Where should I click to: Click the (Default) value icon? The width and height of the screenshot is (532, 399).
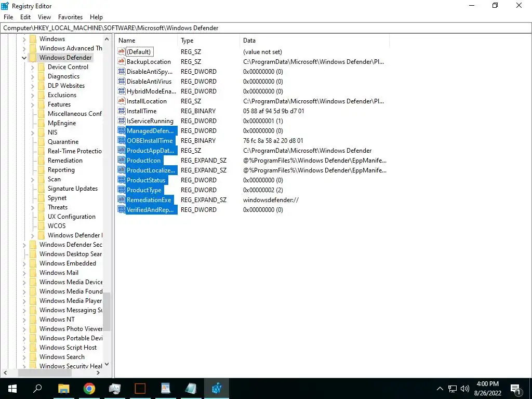click(122, 51)
